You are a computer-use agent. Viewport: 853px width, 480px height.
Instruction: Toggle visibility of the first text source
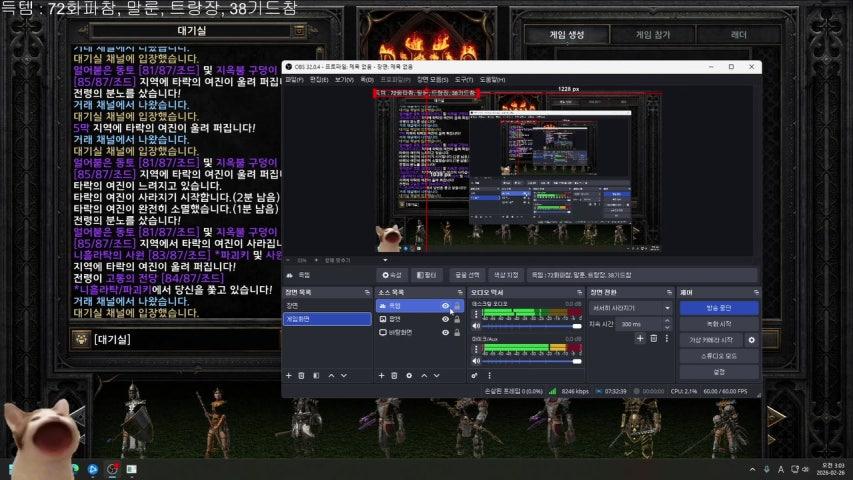coord(446,306)
